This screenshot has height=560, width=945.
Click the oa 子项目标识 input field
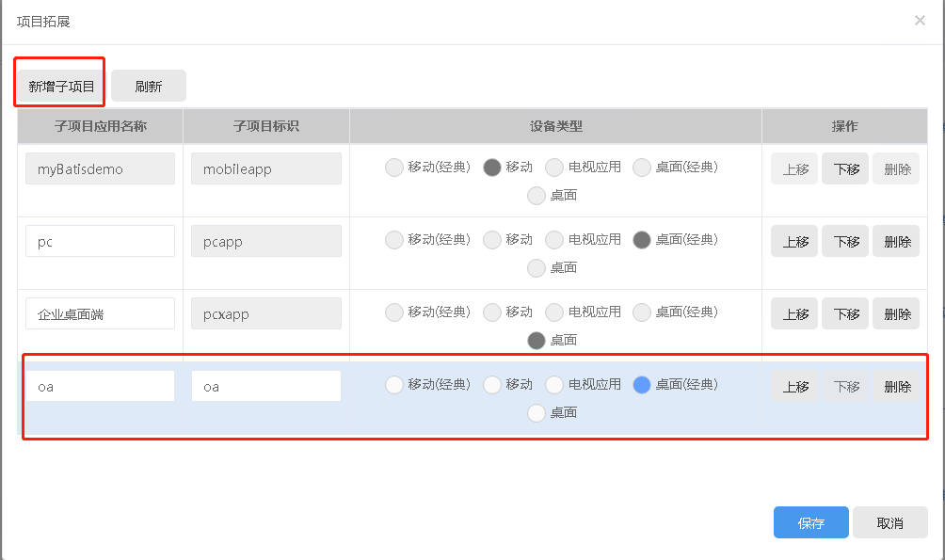[266, 386]
